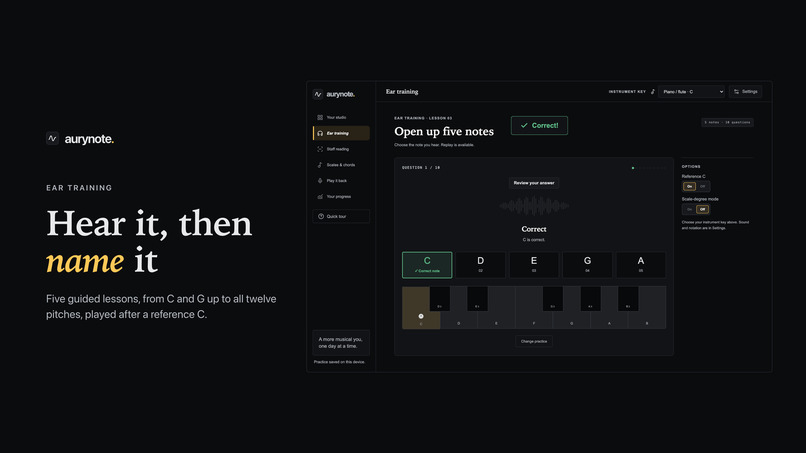
Task: Click the Staff reading scan icon
Action: coord(320,149)
